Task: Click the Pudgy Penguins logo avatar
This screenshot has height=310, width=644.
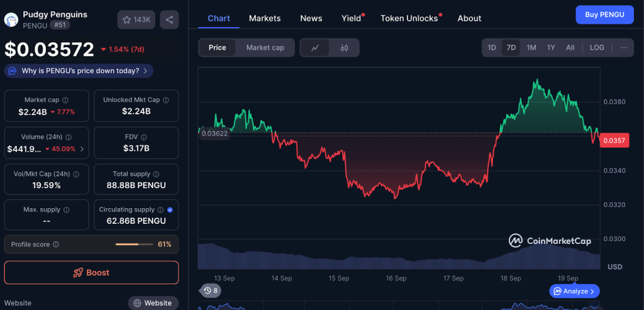Action: pyautogui.click(x=11, y=19)
